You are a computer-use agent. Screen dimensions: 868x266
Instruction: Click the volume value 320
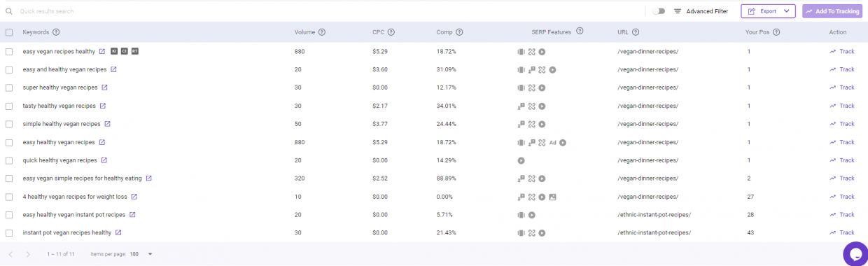click(300, 178)
